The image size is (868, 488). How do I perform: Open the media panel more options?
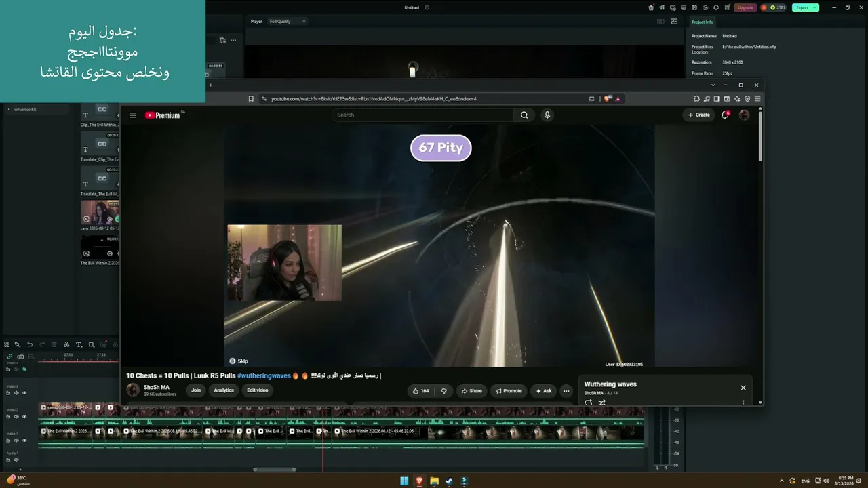233,40
